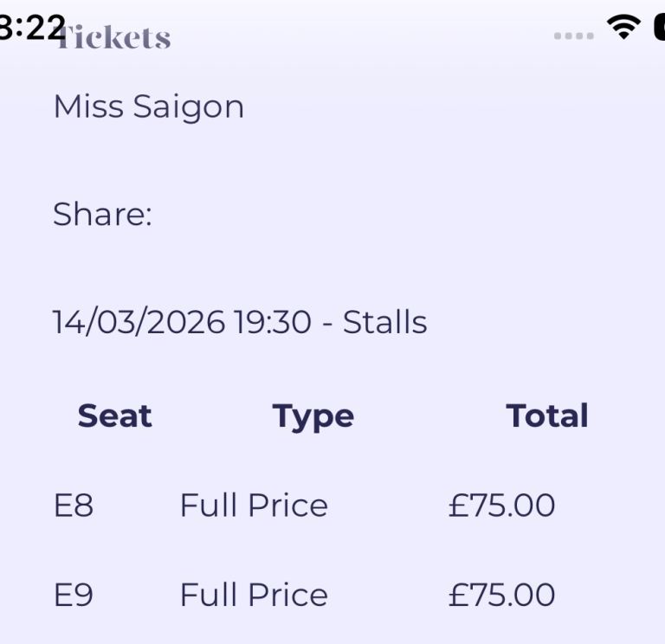Viewport: 665px width, 644px height.
Task: Tap the Type column header
Action: pyautogui.click(x=313, y=416)
